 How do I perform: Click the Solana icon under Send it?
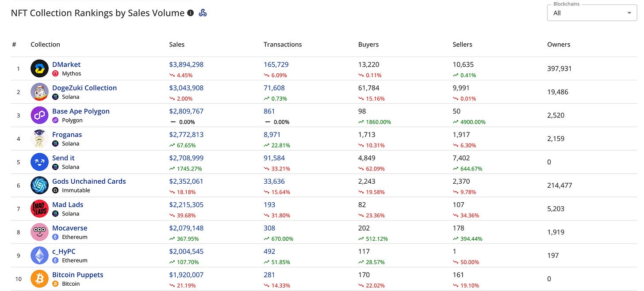coord(55,167)
